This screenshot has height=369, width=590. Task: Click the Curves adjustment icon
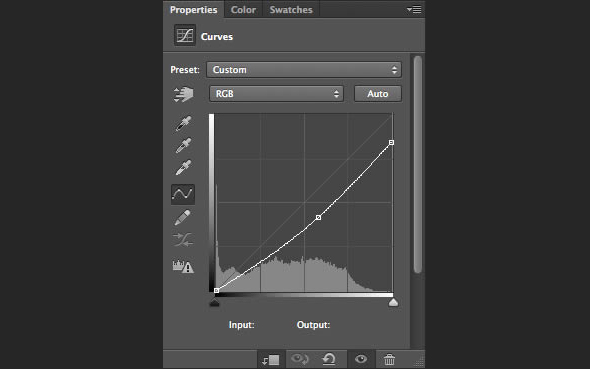point(185,35)
